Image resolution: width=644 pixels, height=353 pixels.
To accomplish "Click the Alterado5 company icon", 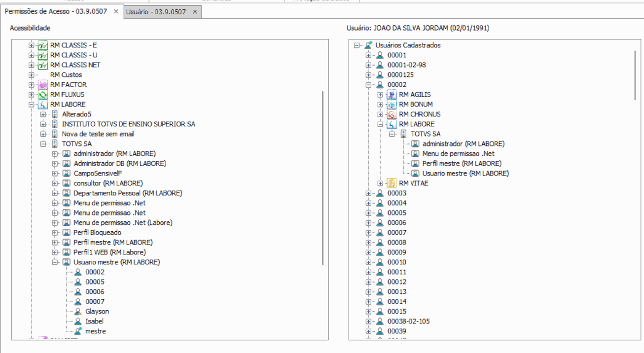I will point(55,114).
